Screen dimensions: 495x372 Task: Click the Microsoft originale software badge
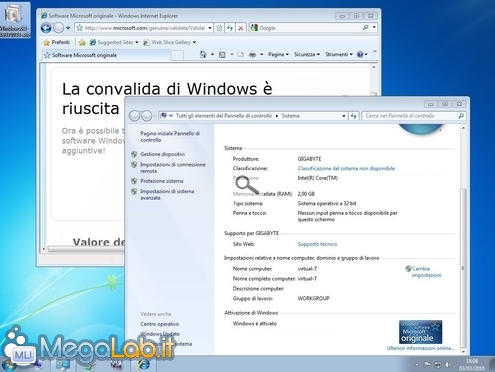420,332
